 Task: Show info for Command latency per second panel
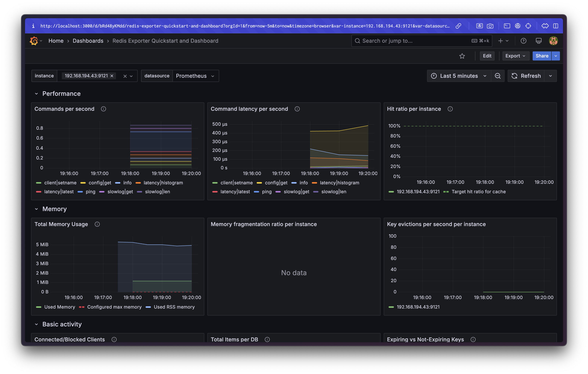(x=297, y=109)
